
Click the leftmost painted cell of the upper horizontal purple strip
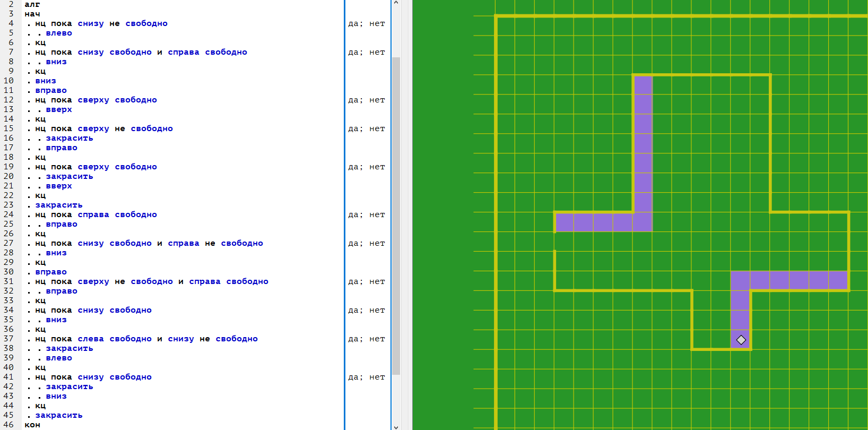tap(565, 222)
